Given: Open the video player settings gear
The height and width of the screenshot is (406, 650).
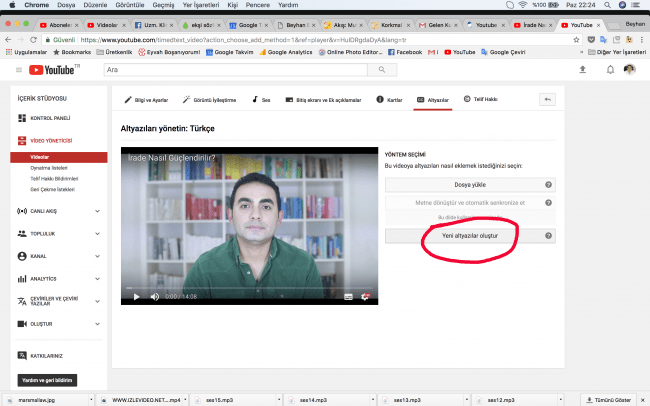Looking at the screenshot, I should point(367,296).
